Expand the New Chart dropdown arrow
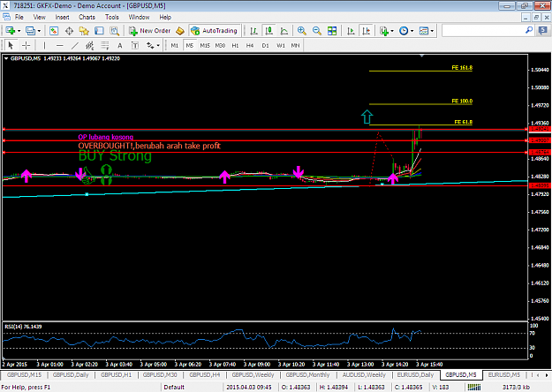The image size is (552, 392). coord(19,31)
